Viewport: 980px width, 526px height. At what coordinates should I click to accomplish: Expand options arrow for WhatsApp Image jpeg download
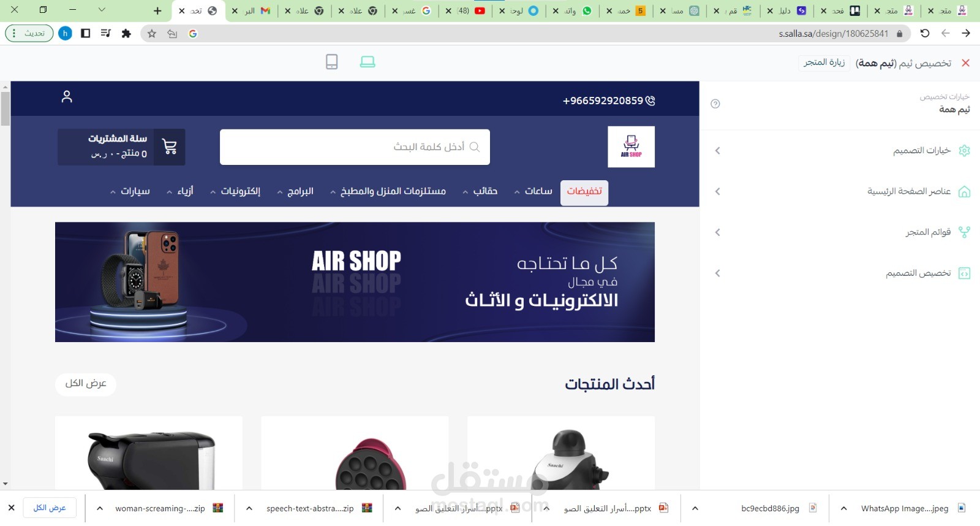[x=843, y=508]
